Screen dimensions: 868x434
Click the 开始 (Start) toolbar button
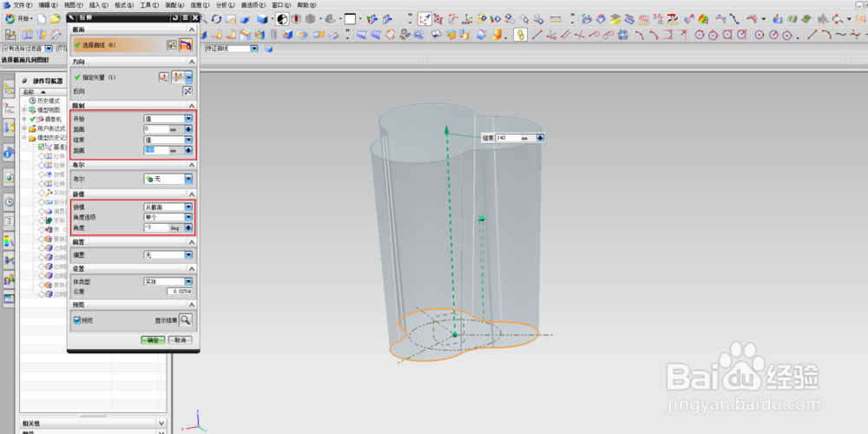click(17, 19)
